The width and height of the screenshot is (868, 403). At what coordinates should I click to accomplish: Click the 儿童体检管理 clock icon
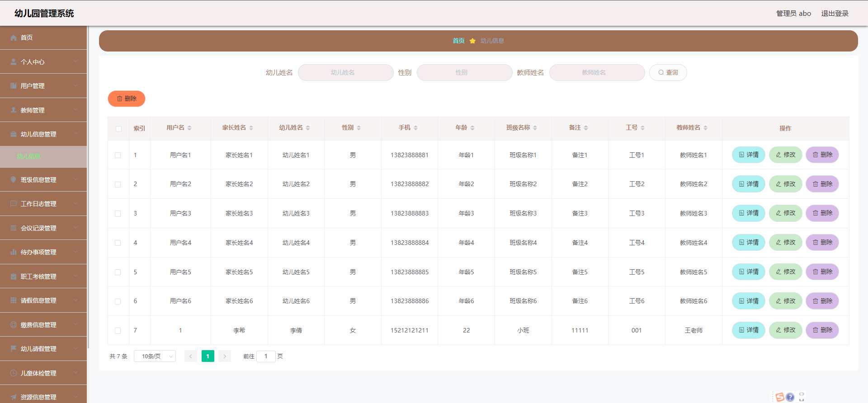(x=14, y=373)
